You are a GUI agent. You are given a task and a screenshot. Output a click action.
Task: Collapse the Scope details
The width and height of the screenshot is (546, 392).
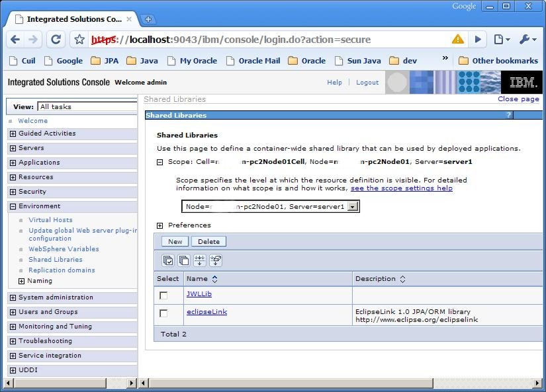pyautogui.click(x=160, y=162)
